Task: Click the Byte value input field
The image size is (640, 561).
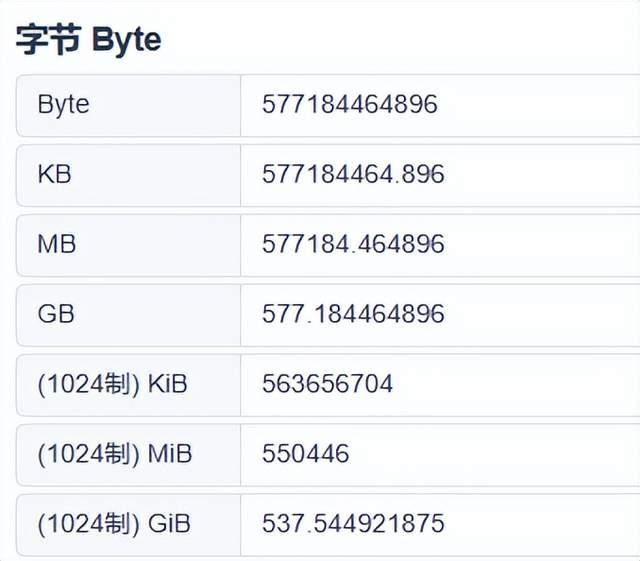Action: 440,104
